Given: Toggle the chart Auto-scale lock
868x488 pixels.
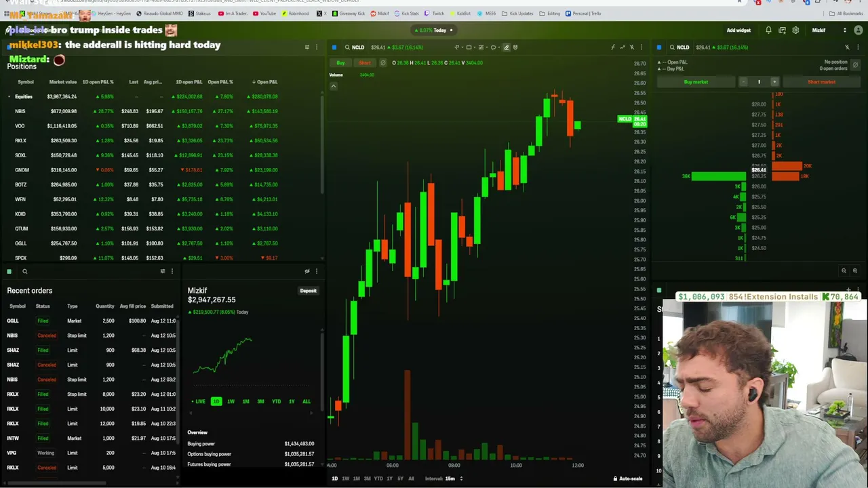Looking at the screenshot, I should (628, 479).
